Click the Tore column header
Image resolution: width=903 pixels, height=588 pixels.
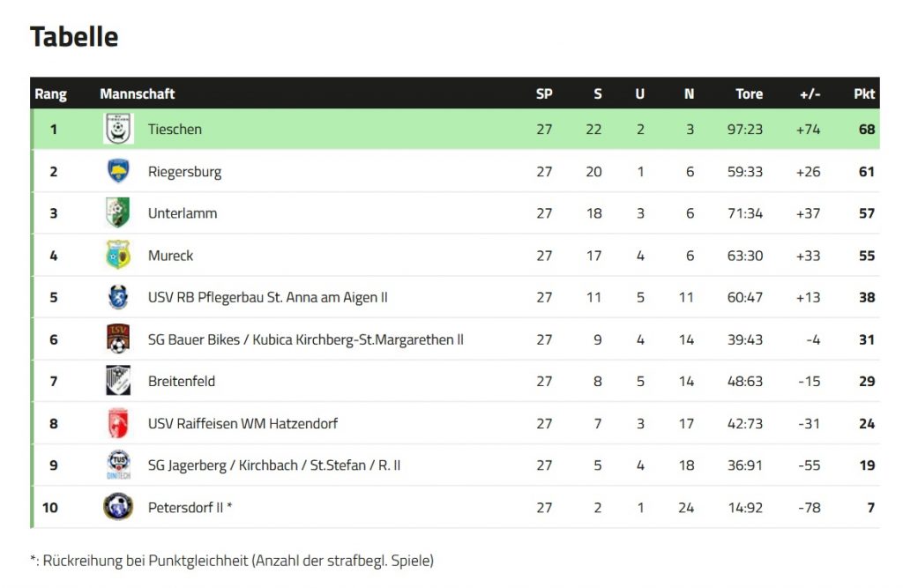[749, 93]
